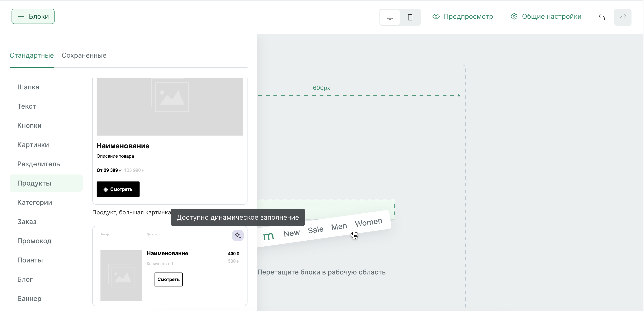
Task: Open the Шапка block category
Action: point(46,87)
